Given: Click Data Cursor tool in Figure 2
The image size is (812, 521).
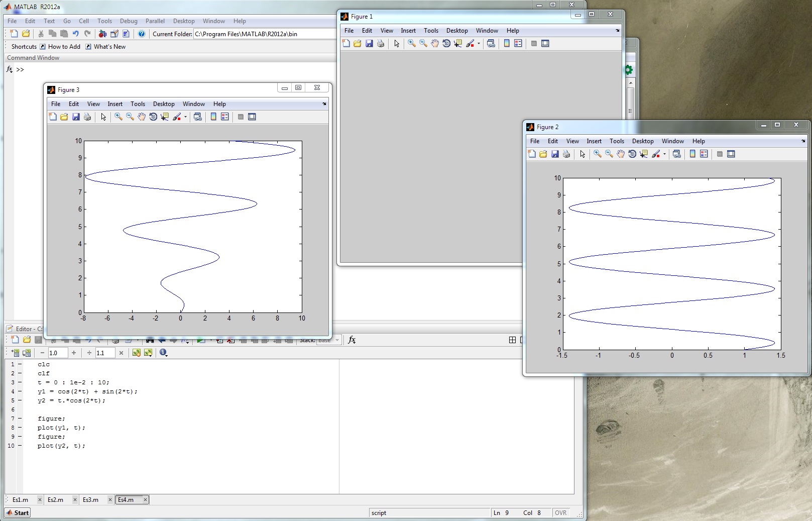Looking at the screenshot, I should 644,154.
